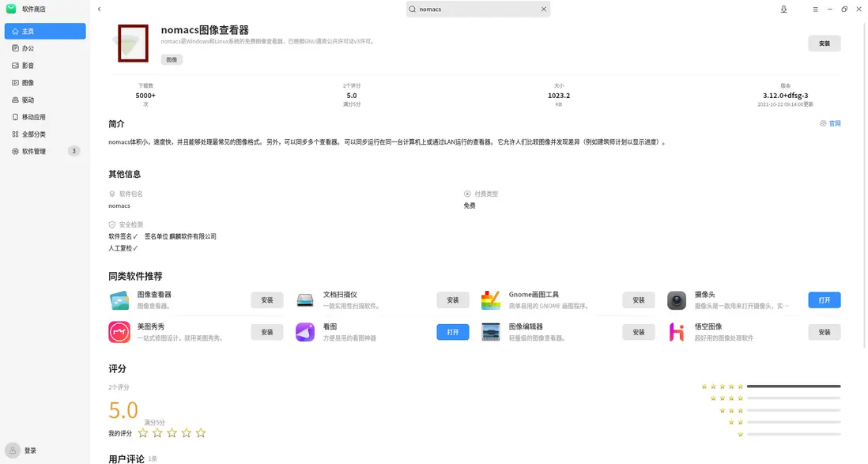Viewport: 868px width, 464px height.
Task: Click the 美图秀秀 icon
Action: click(119, 332)
